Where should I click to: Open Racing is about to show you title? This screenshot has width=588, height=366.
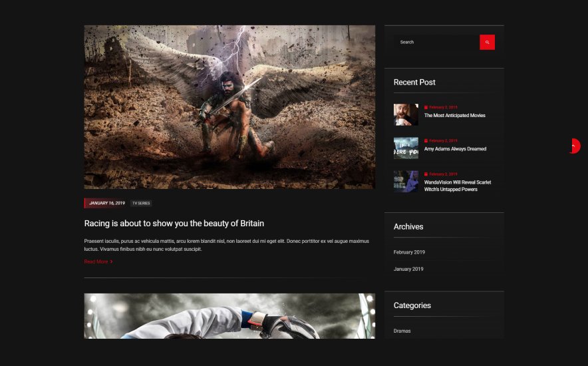[174, 224]
